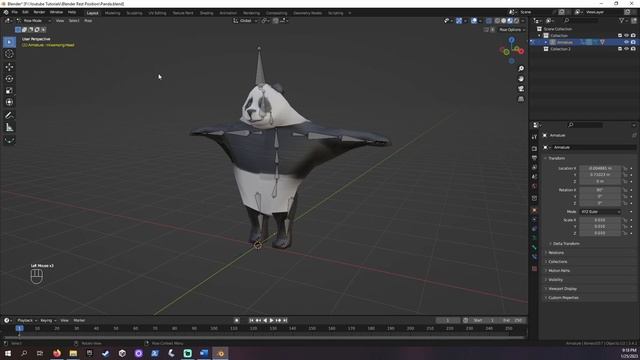Click the Zoom view magnifier icon
The height and width of the screenshot is (360, 640).
click(521, 69)
